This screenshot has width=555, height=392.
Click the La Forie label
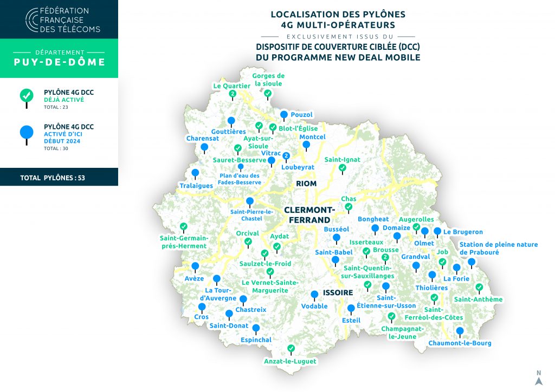click(x=456, y=278)
